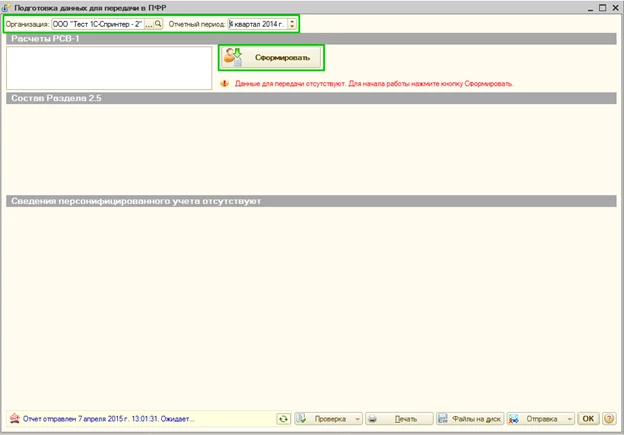Click the magnifier icon in Организация field
The image size is (624, 435).
158,23
